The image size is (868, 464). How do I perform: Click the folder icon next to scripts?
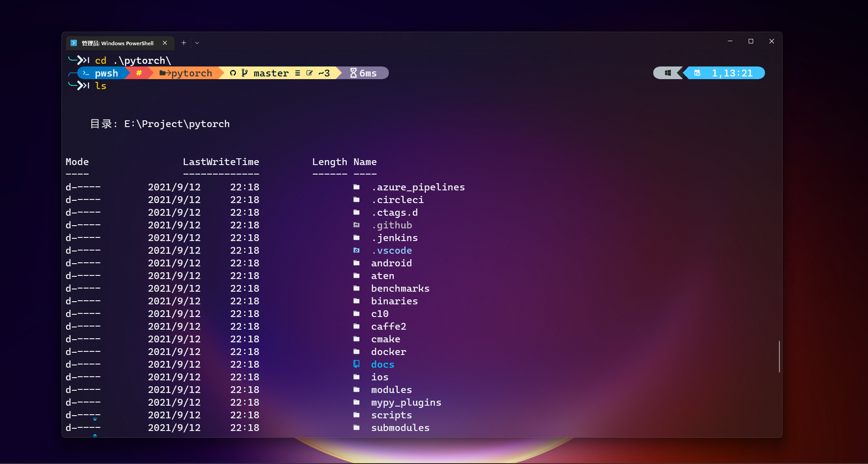[356, 415]
